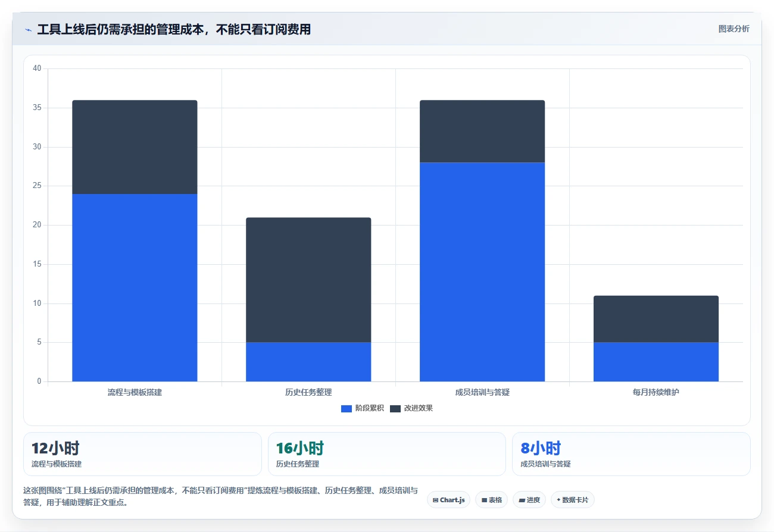Click the lightning icon beside the chart title
This screenshot has width=774, height=532.
[x=28, y=30]
